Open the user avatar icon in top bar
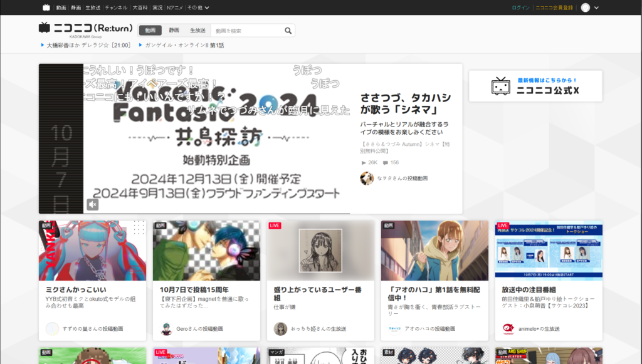This screenshot has width=642, height=364. coord(586,8)
